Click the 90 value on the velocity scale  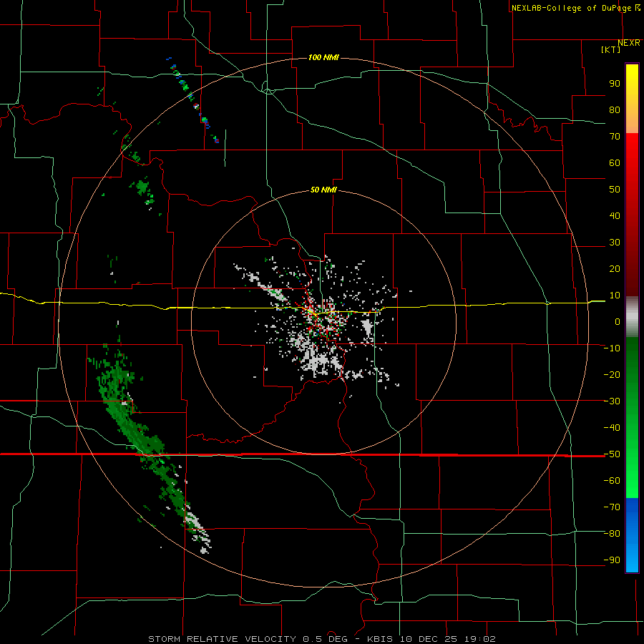click(615, 84)
